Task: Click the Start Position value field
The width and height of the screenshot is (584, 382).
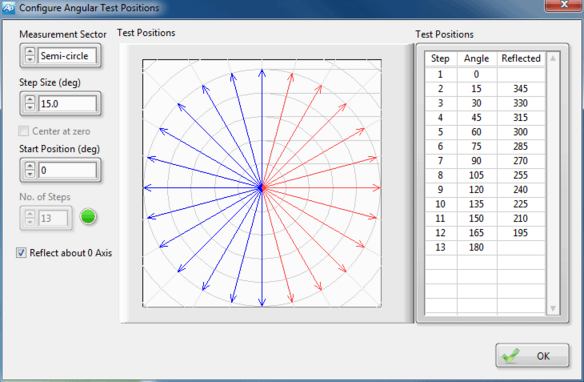Action: [x=67, y=170]
